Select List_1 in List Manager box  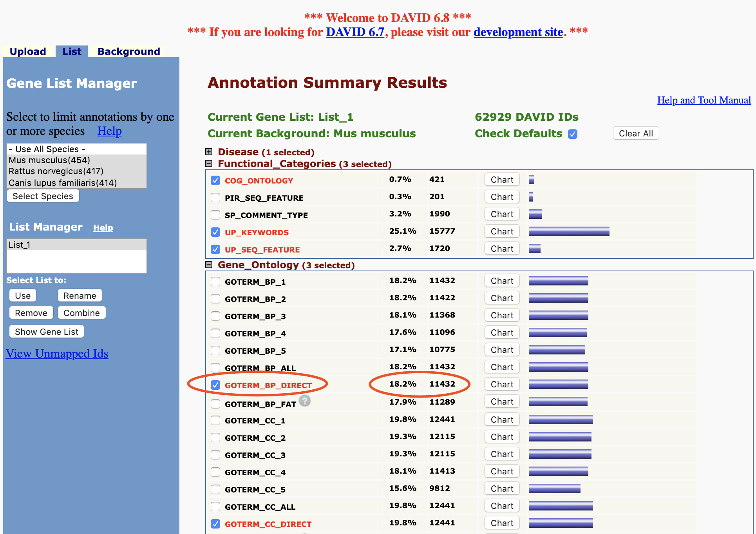click(x=77, y=245)
